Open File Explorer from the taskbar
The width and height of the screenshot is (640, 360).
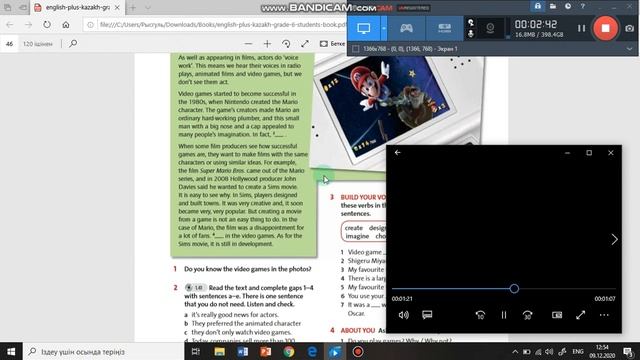220,351
